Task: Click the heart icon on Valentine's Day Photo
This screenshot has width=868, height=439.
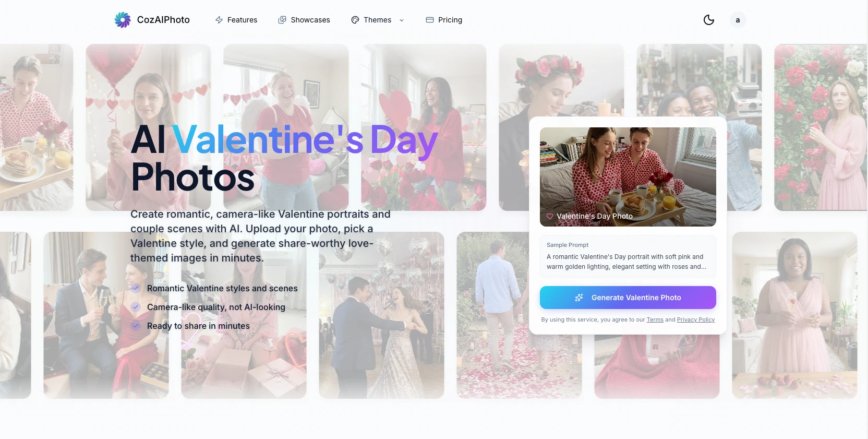Action: tap(550, 216)
